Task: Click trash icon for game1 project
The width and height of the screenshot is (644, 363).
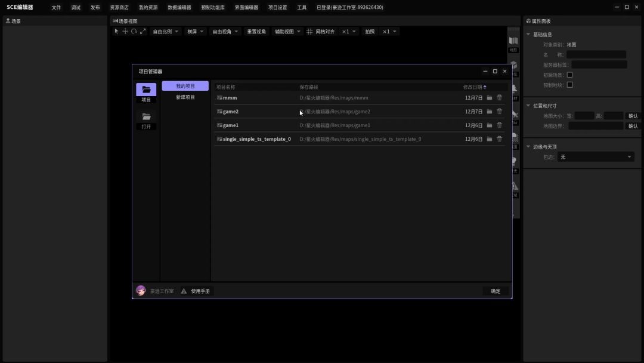Action: coord(499,125)
